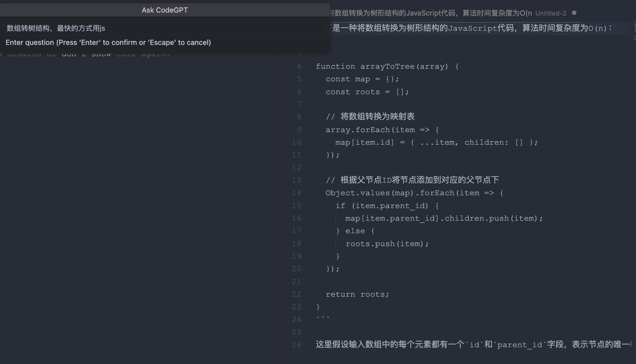Click the Enter question hint text
The image size is (636, 364).
(x=108, y=42)
